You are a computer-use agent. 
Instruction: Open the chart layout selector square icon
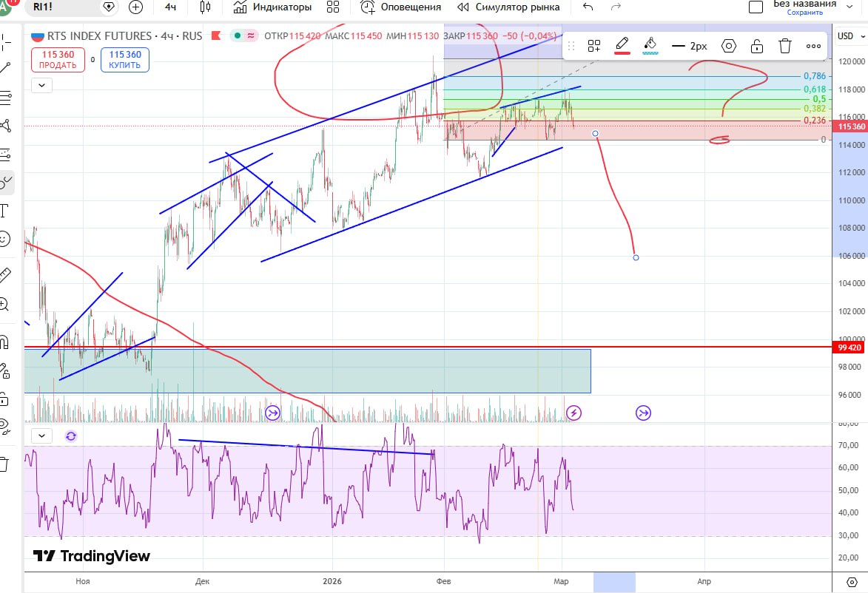coord(756,7)
